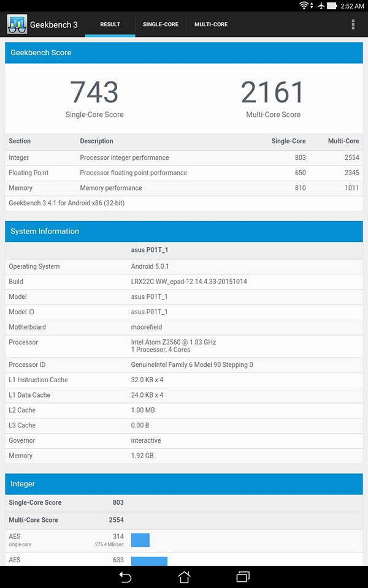Tap the Geekbench 3 title text
The width and height of the screenshot is (368, 588).
coord(54,24)
